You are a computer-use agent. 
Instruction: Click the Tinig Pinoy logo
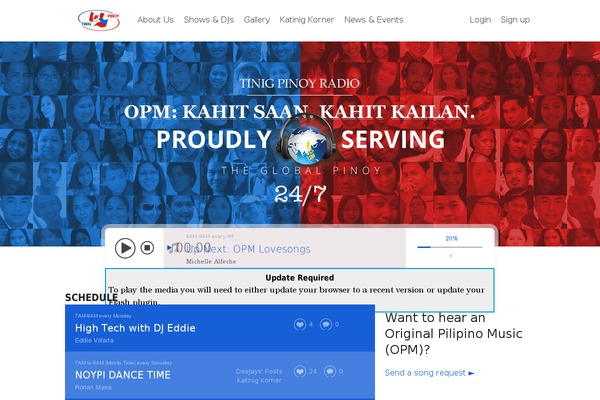[99, 20]
